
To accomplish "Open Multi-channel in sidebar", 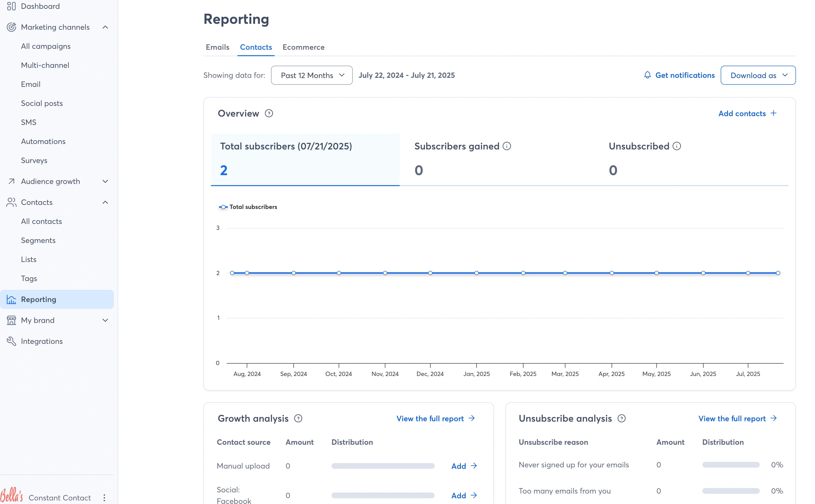I will click(x=45, y=65).
